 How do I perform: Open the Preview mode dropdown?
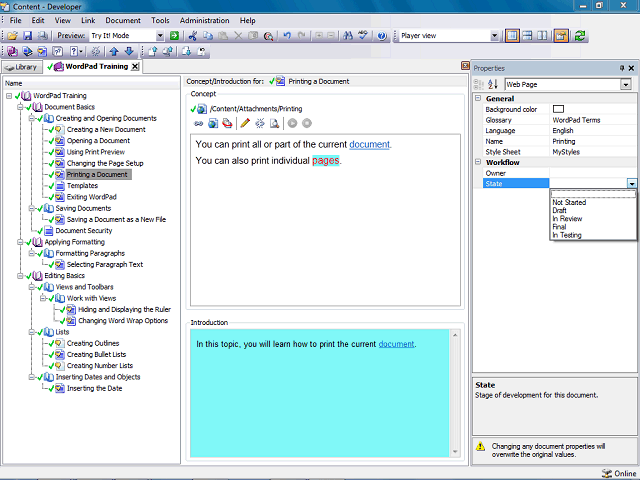[x=160, y=36]
